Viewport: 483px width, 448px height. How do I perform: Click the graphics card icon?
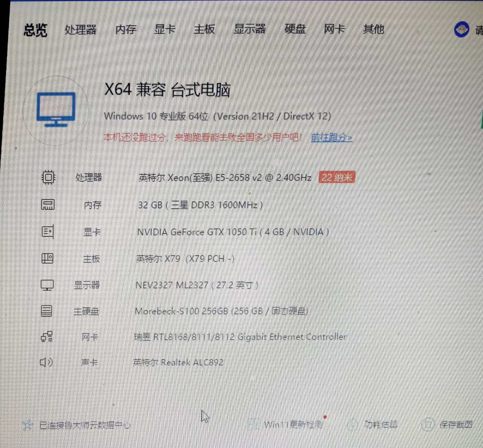point(47,231)
